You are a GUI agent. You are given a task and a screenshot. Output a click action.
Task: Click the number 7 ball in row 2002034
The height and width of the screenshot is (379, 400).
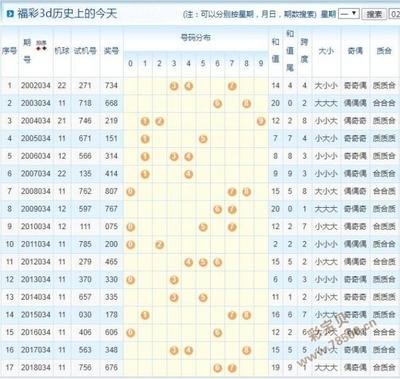click(x=232, y=86)
